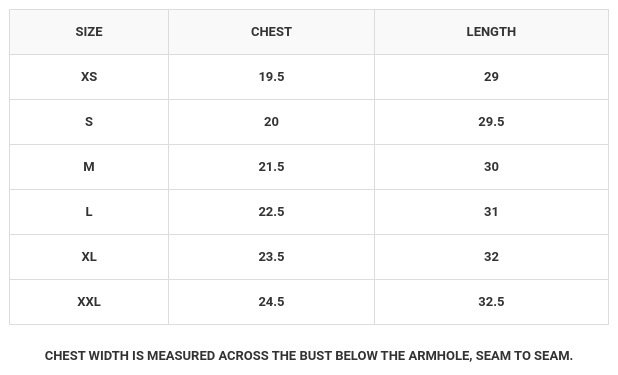Click the 32.5 length value

tap(491, 302)
